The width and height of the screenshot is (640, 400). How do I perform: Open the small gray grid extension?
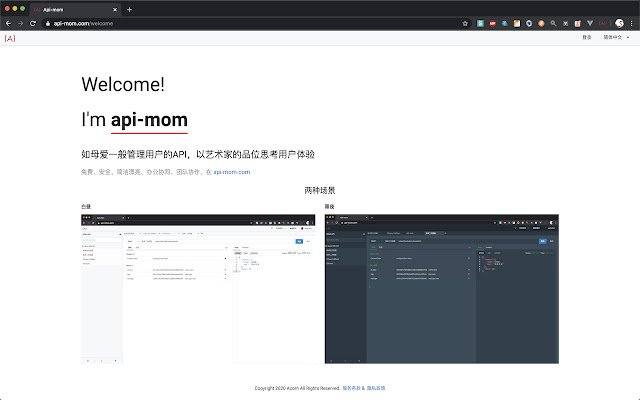pos(565,24)
